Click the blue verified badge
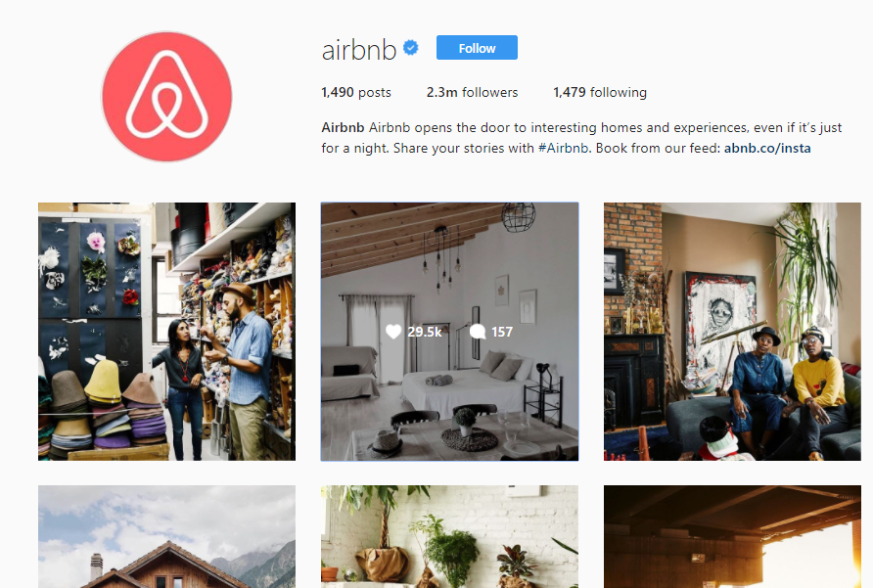This screenshot has height=588, width=873. coord(411,49)
